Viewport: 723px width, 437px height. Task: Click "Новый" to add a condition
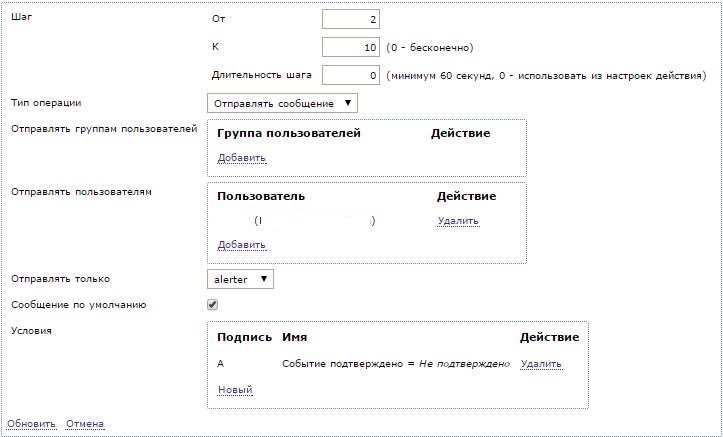(x=234, y=389)
